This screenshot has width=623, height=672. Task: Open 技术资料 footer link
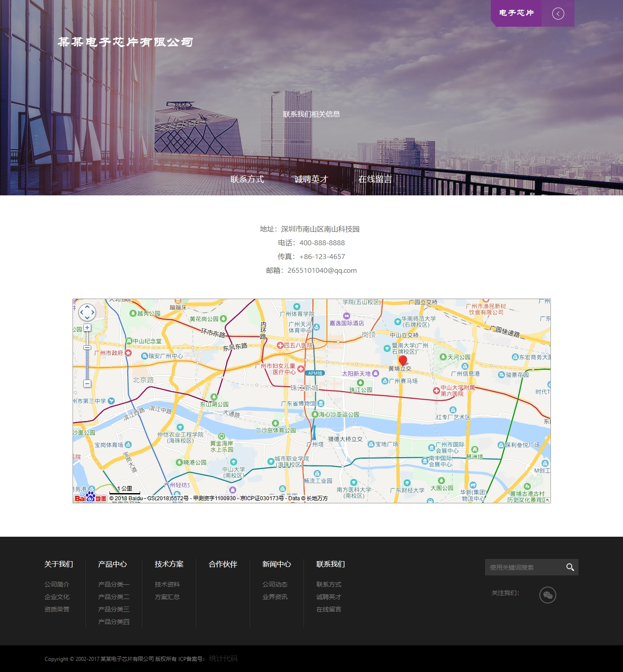coord(167,584)
